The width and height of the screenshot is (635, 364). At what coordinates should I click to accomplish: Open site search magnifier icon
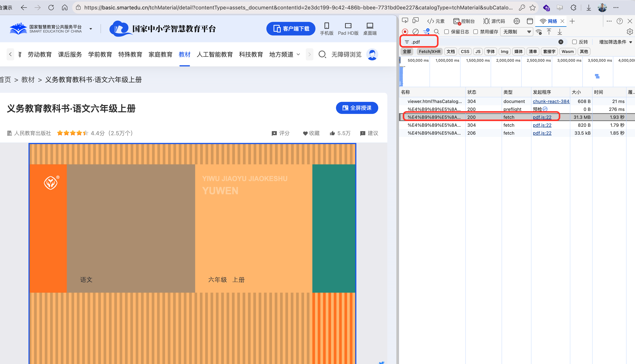click(x=322, y=54)
